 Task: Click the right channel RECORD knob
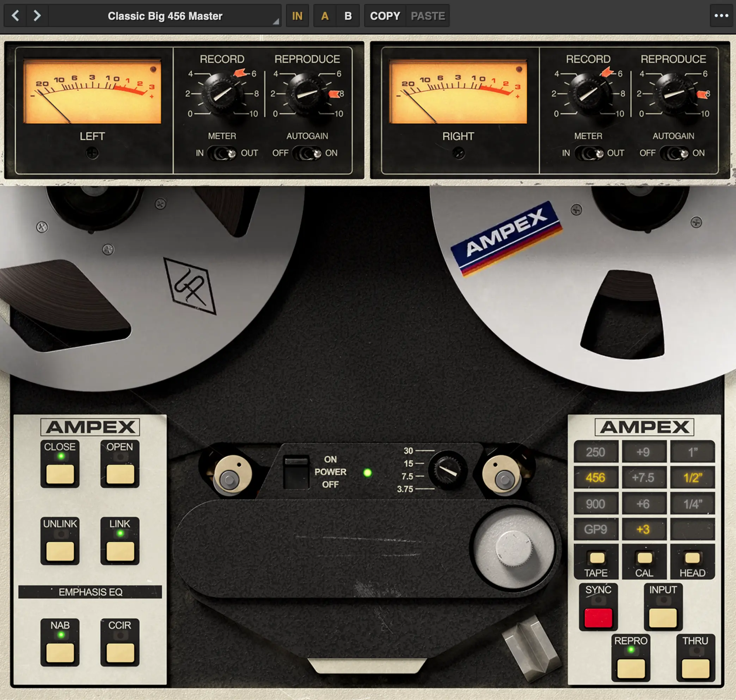click(x=588, y=93)
